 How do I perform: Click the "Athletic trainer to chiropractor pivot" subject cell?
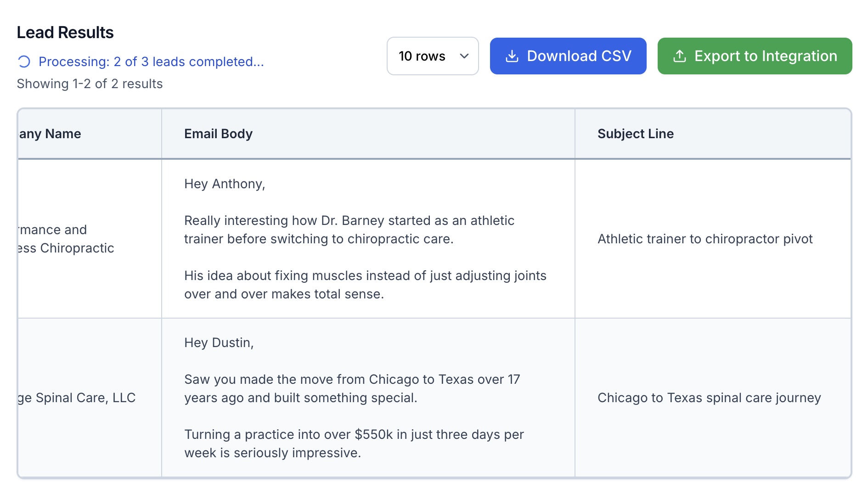705,239
